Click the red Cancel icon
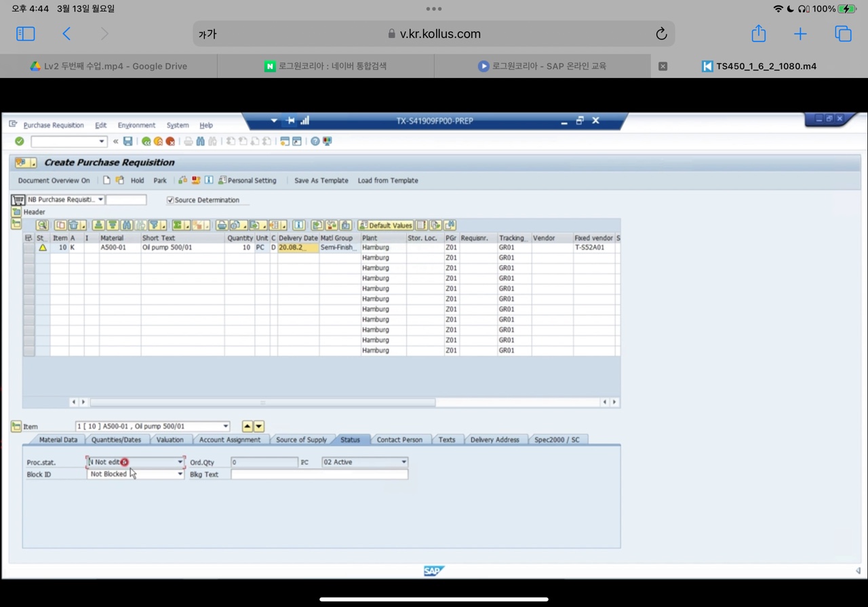The image size is (868, 607). click(170, 141)
